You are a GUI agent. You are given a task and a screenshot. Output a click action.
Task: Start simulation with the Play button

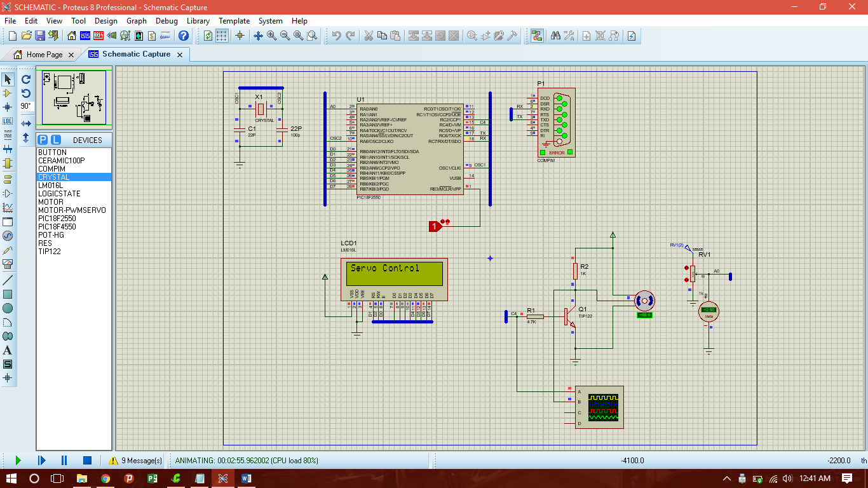tap(18, 460)
